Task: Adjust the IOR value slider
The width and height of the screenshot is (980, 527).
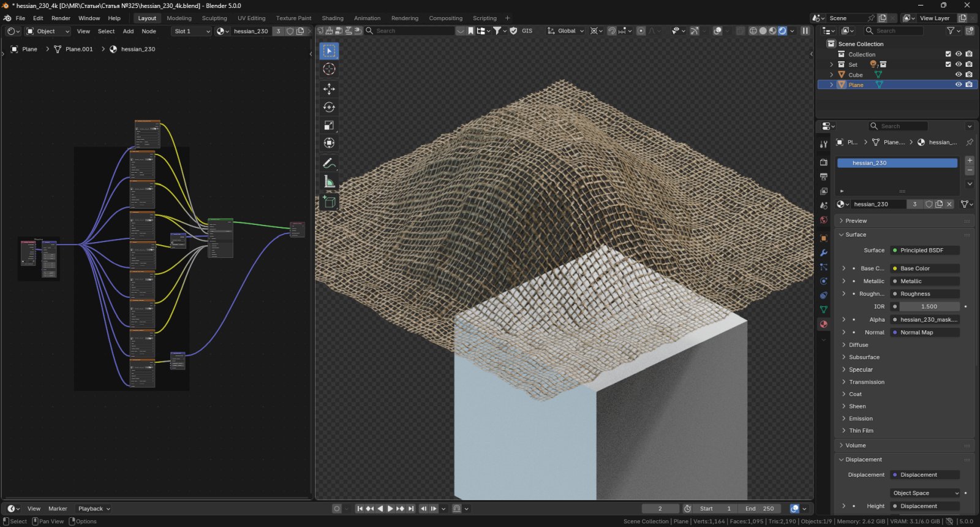Action: [x=929, y=306]
